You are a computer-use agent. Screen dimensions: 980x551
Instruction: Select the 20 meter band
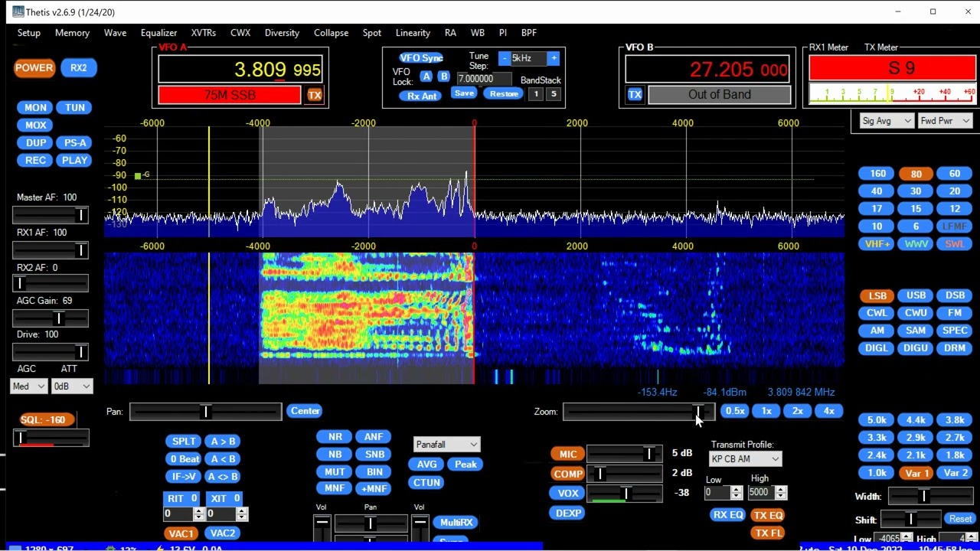(x=955, y=191)
